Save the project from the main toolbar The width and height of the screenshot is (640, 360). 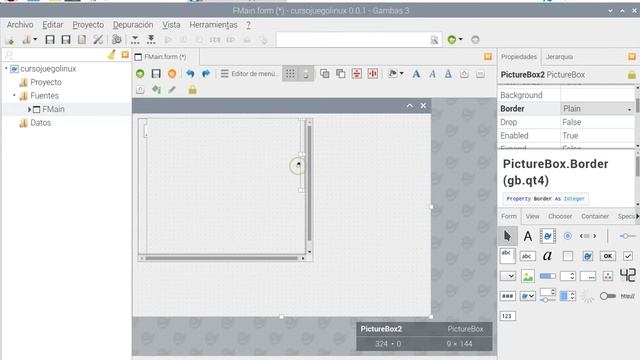click(50, 40)
